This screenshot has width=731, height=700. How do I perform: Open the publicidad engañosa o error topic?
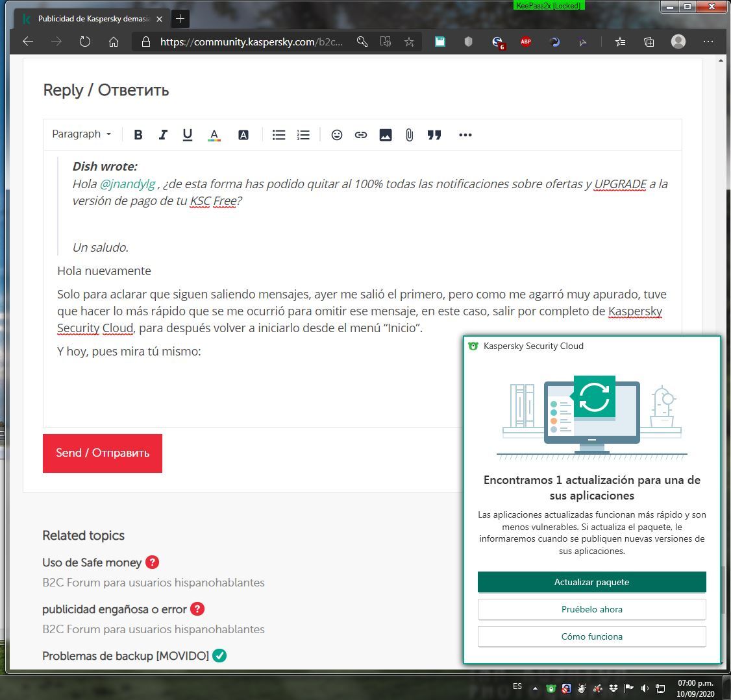114,609
